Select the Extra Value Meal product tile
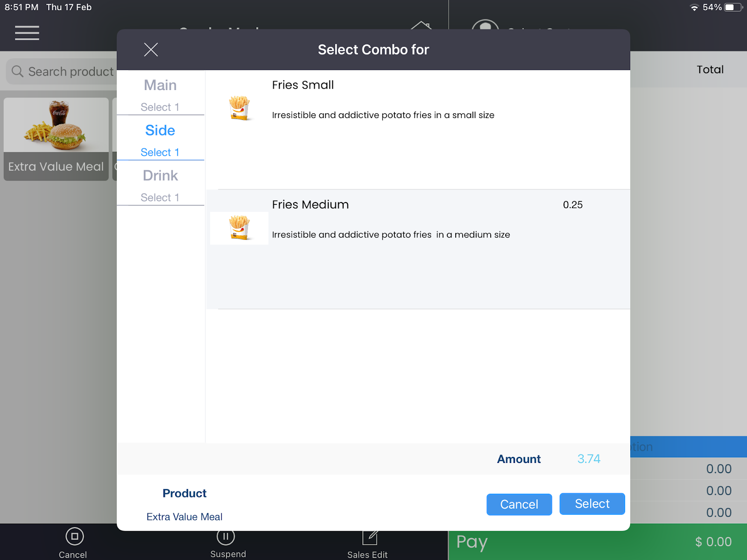Screen dimensions: 747x560 tap(56, 139)
